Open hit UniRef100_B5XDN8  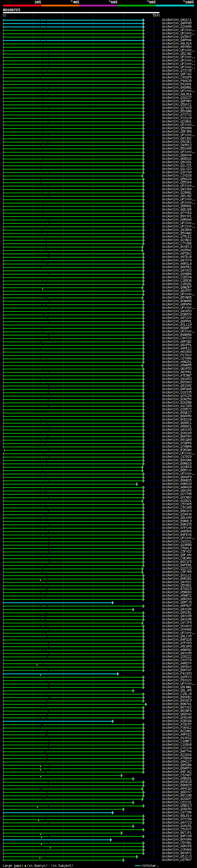click(x=176, y=111)
